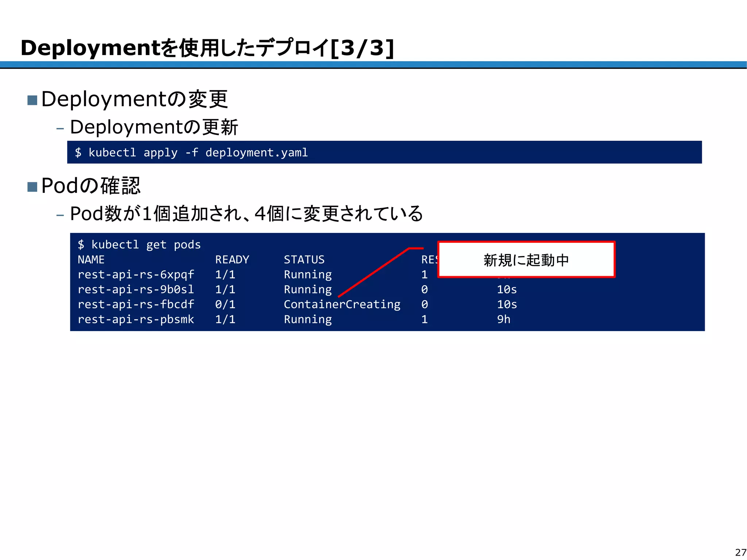The image size is (747, 560).
Task: Click the heading 'Podの確認'
Action: pos(91,186)
